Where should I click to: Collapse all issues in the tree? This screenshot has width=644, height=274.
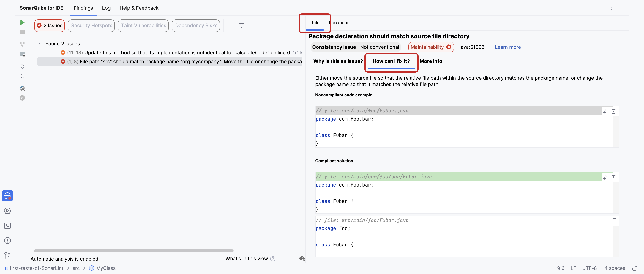[x=22, y=76]
